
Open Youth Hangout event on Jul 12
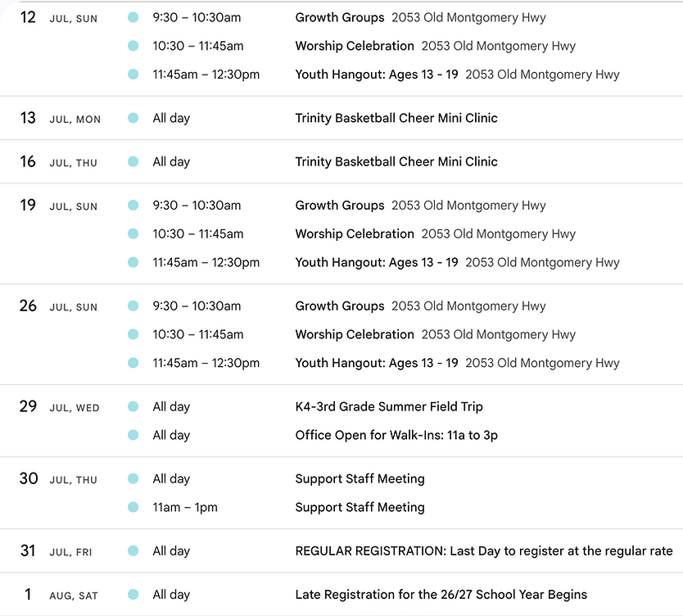click(x=377, y=75)
